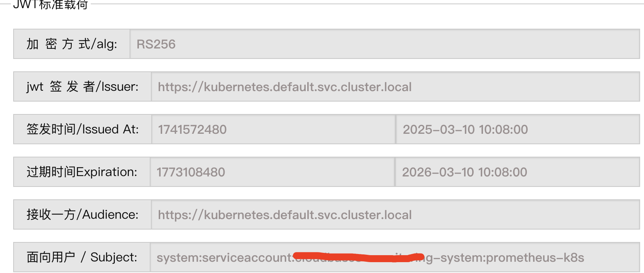644x273 pixels.
Task: Click the 面向用户 / Subject label
Action: (81, 257)
